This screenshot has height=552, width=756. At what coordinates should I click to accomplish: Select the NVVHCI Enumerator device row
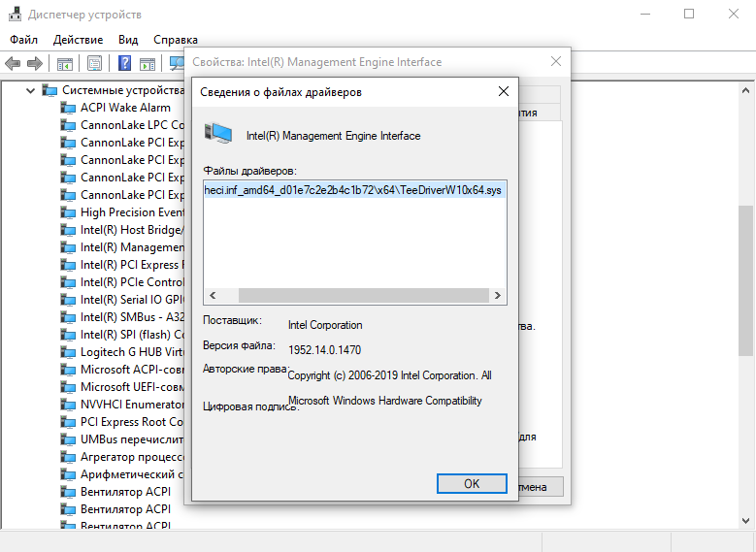pyautogui.click(x=132, y=405)
